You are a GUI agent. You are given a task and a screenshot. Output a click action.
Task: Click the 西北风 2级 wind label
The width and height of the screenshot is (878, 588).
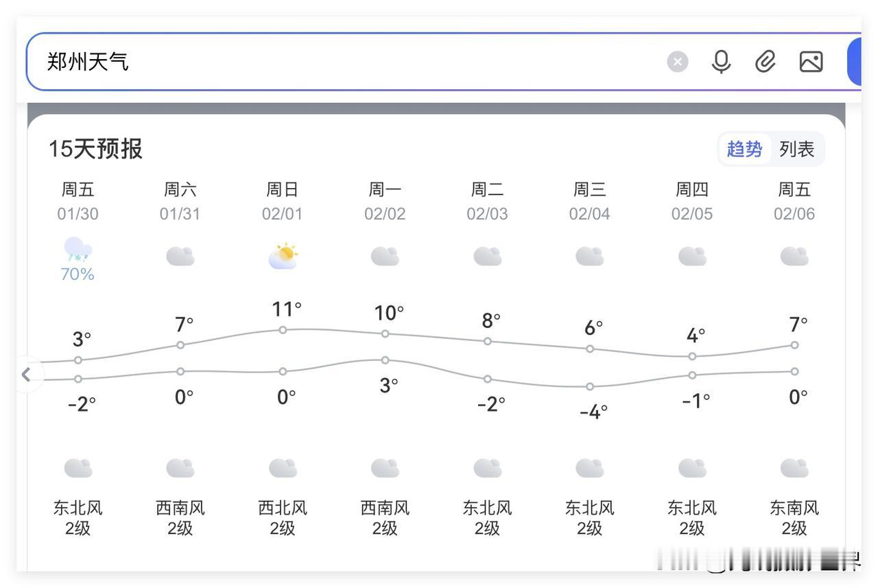pyautogui.click(x=283, y=518)
